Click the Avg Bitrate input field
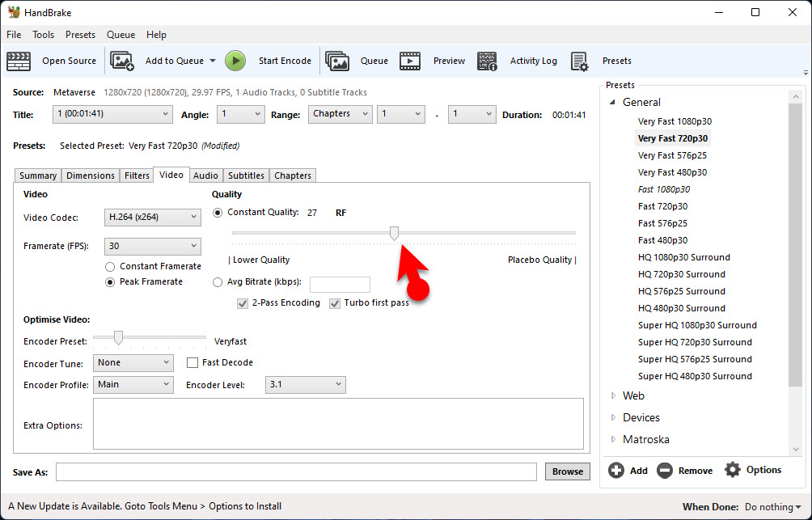 coord(340,285)
